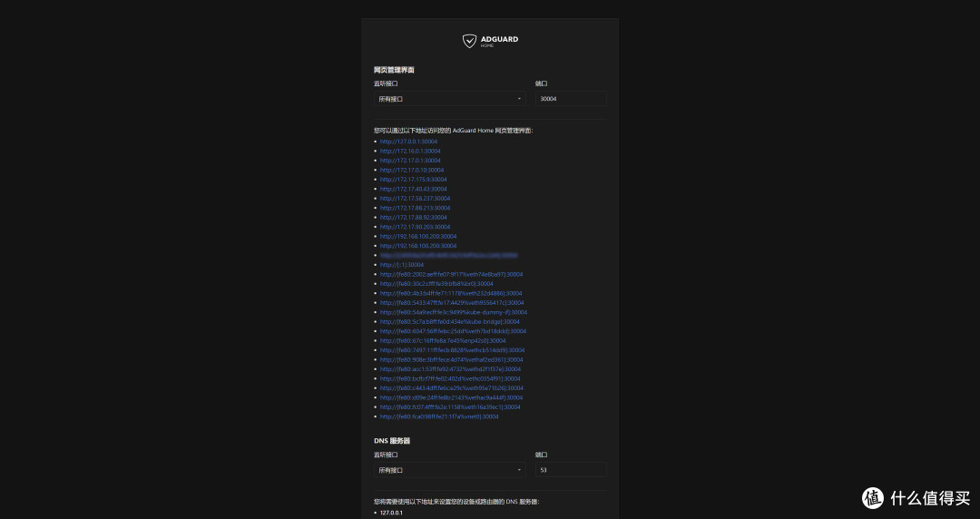Open the IPv6 link containing %vnet0
This screenshot has width=980, height=519.
(x=439, y=416)
